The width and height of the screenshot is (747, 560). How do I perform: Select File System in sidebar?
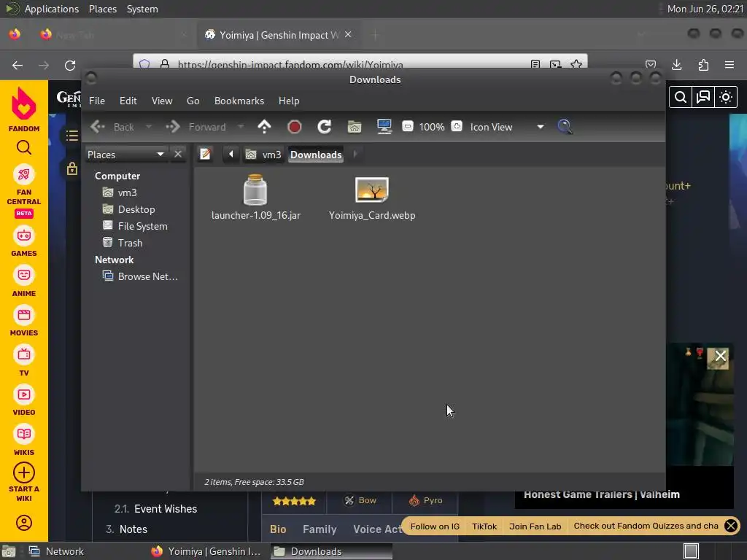[x=135, y=226]
